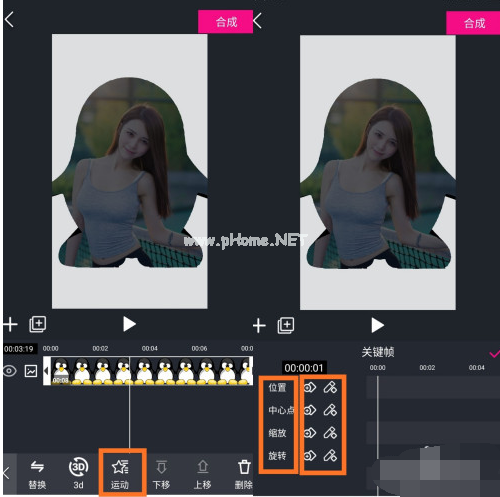Tap the duplicate layer icon in the keyframe screen
This screenshot has height=497, width=500.
pos(286,326)
